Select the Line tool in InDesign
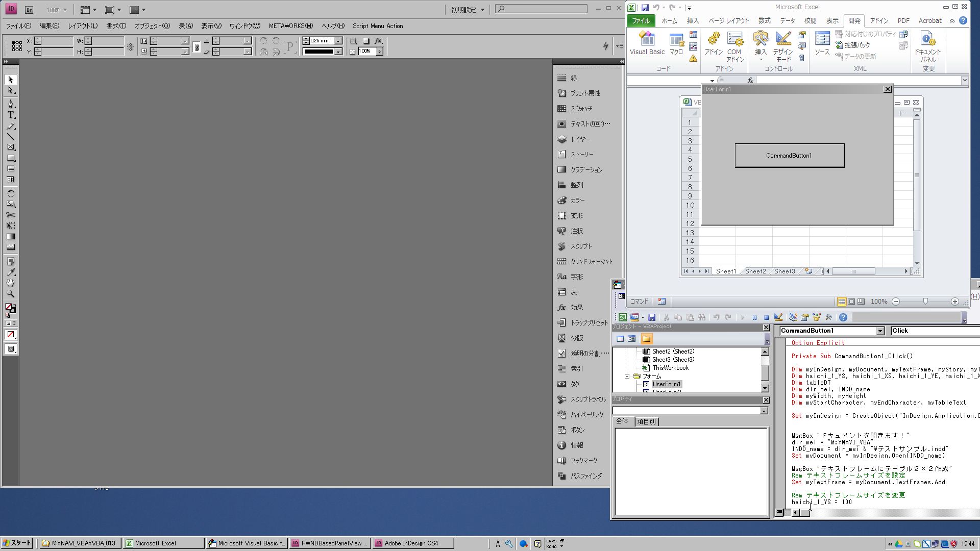Viewport: 980px width, 551px height. click(x=11, y=137)
